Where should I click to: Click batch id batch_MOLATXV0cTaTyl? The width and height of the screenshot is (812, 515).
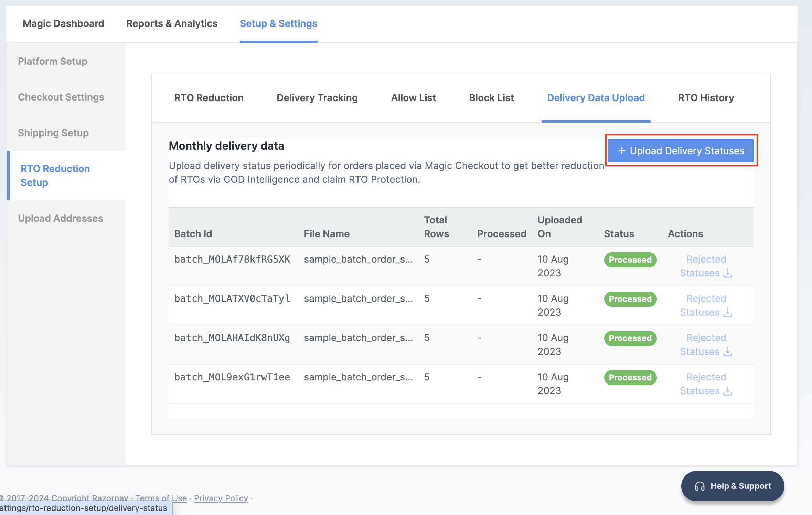[232, 298]
